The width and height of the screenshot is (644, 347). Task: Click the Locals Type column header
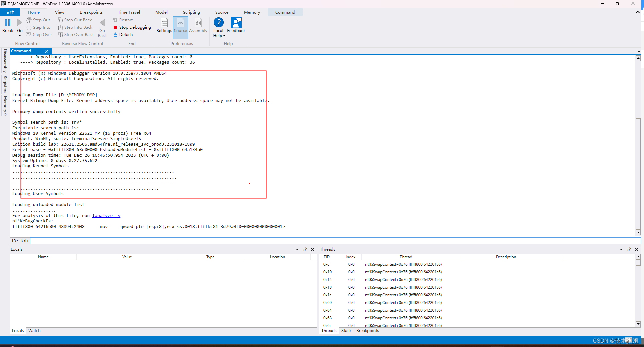(210, 257)
